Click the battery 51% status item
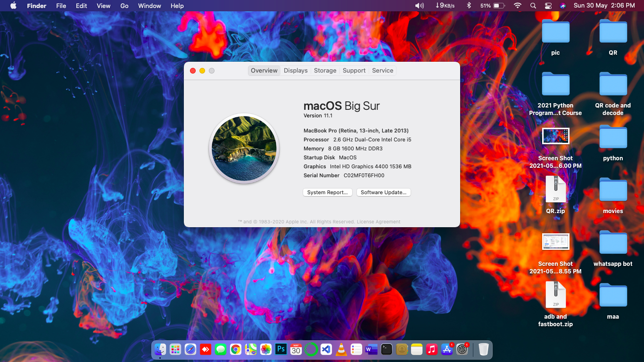This screenshot has height=362, width=644. (492, 6)
